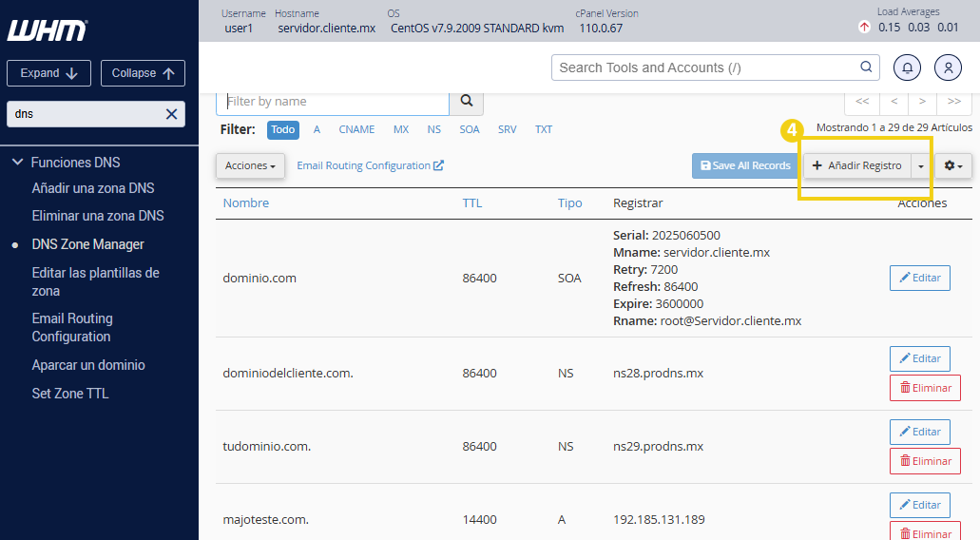Filter records by TXT type
The height and width of the screenshot is (540, 980).
coord(544,129)
